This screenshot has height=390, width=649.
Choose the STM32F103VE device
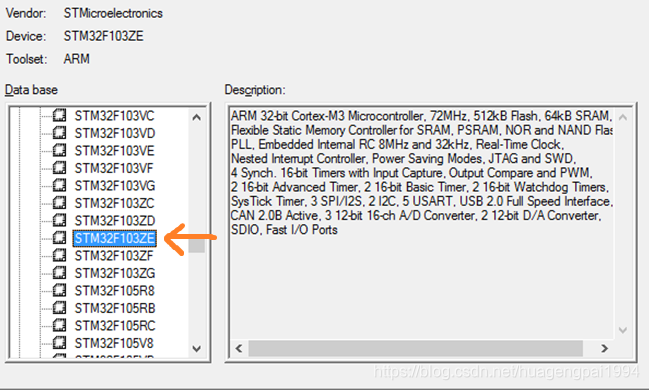114,151
